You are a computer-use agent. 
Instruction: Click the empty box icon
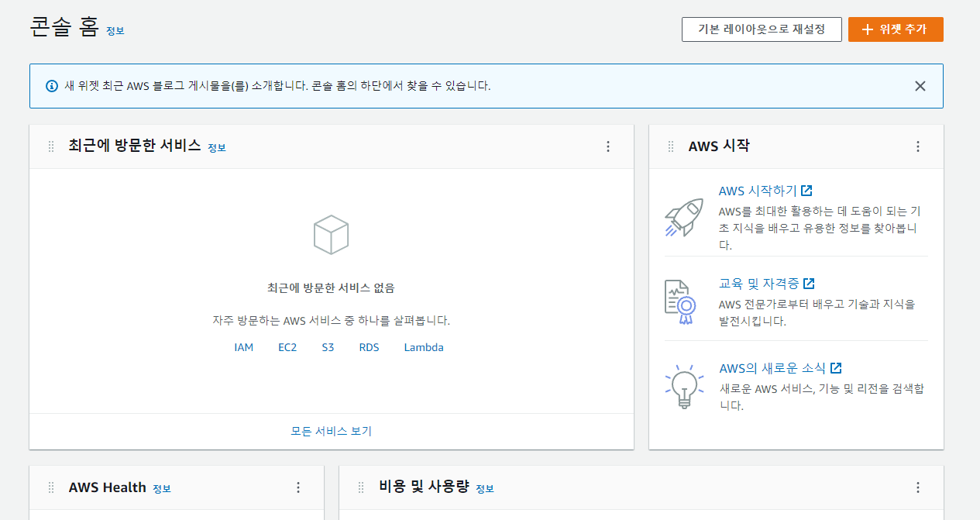[x=331, y=235]
